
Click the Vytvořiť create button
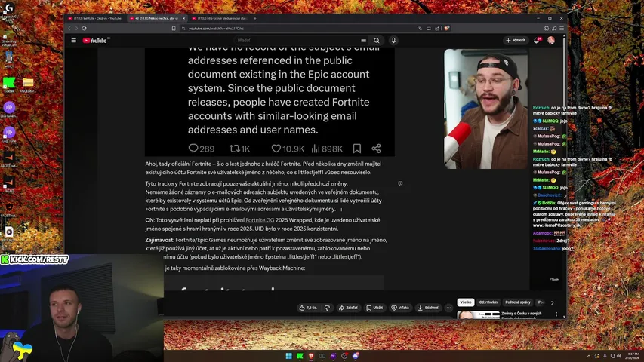pyautogui.click(x=516, y=40)
